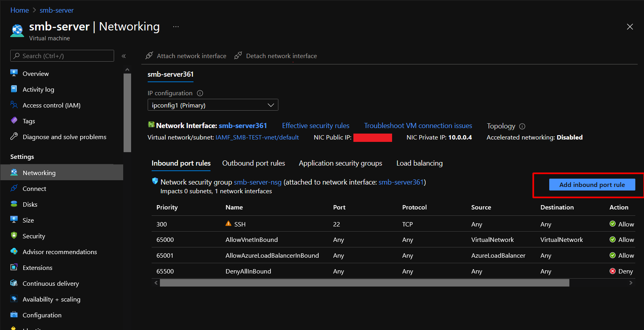Screen dimensions: 644x330
Task: Click the Priority column header
Action: click(x=167, y=207)
